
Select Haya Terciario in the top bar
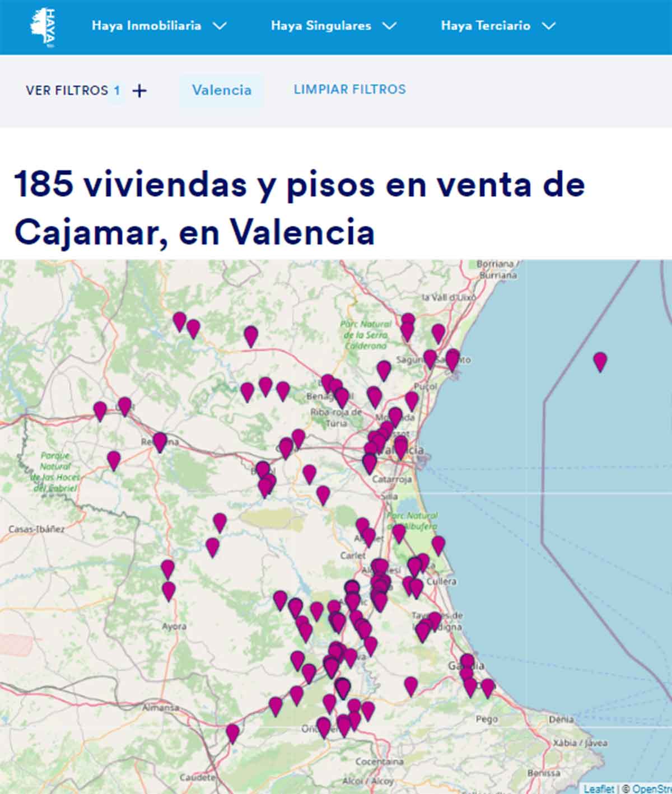486,25
